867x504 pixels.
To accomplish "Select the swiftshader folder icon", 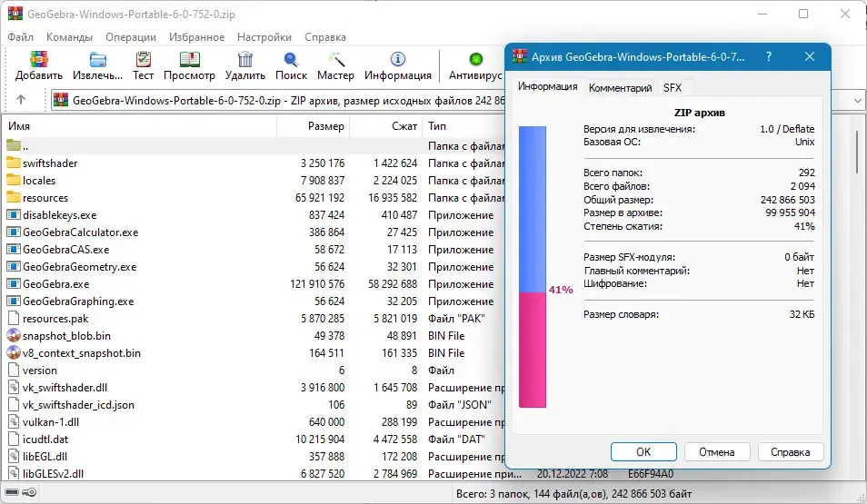I will pyautogui.click(x=14, y=163).
